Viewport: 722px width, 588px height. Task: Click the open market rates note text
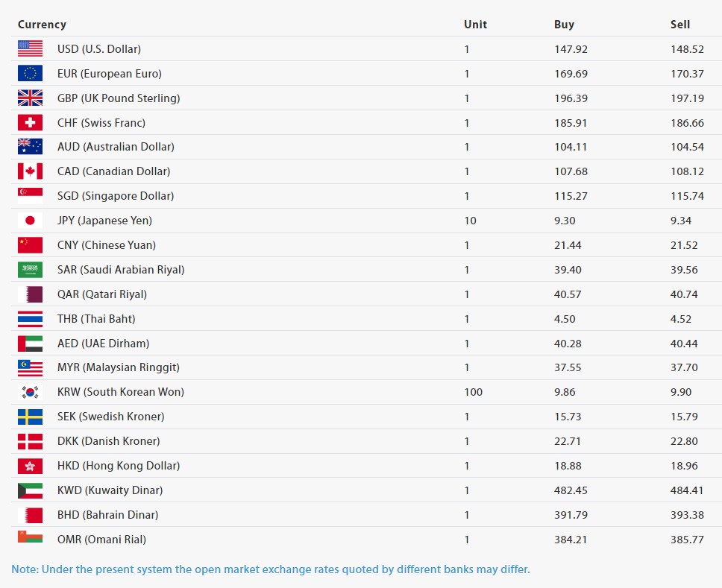pyautogui.click(x=270, y=569)
